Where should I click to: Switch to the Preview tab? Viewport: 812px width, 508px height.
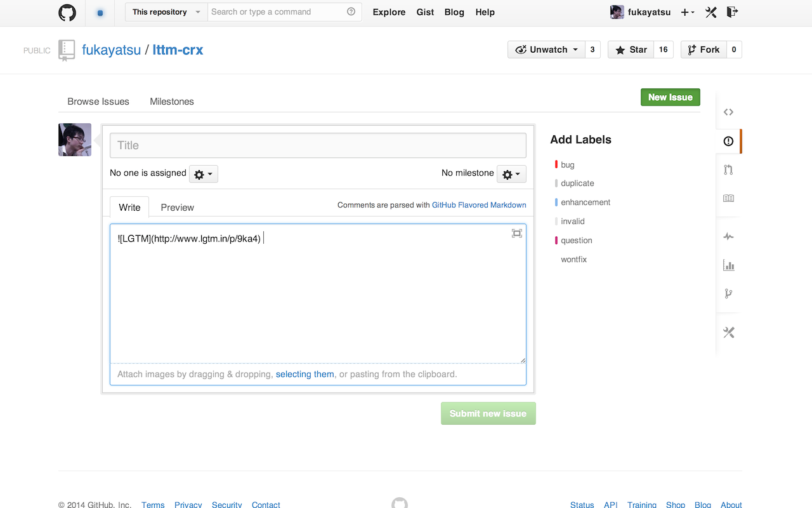click(177, 207)
